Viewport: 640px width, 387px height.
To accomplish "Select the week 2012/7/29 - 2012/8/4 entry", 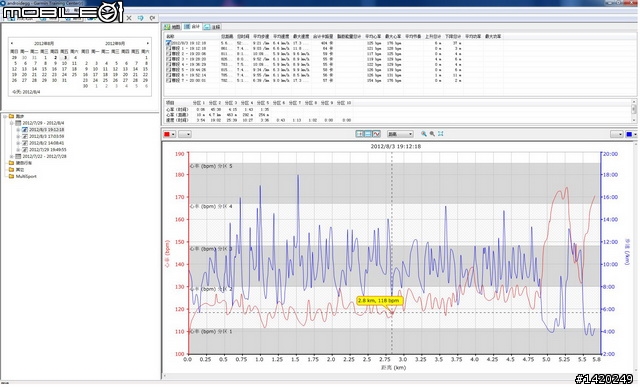I will point(43,123).
